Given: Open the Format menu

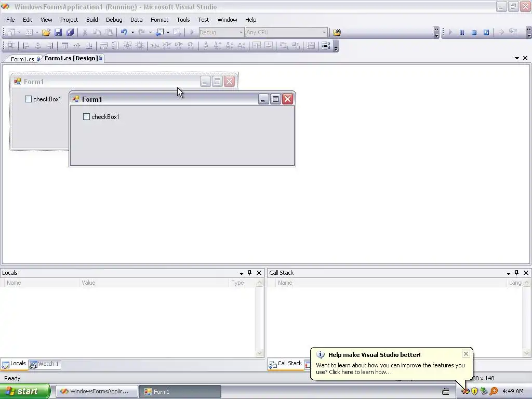Looking at the screenshot, I should pyautogui.click(x=159, y=20).
